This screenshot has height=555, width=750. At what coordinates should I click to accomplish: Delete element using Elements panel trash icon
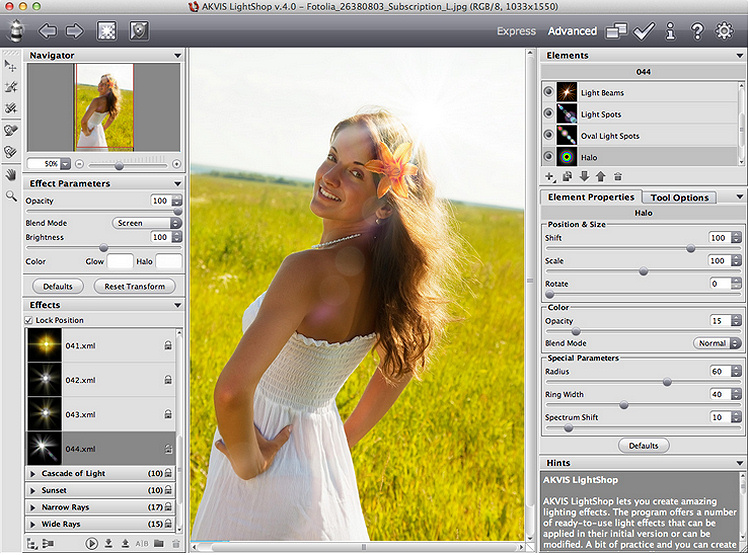tap(619, 176)
